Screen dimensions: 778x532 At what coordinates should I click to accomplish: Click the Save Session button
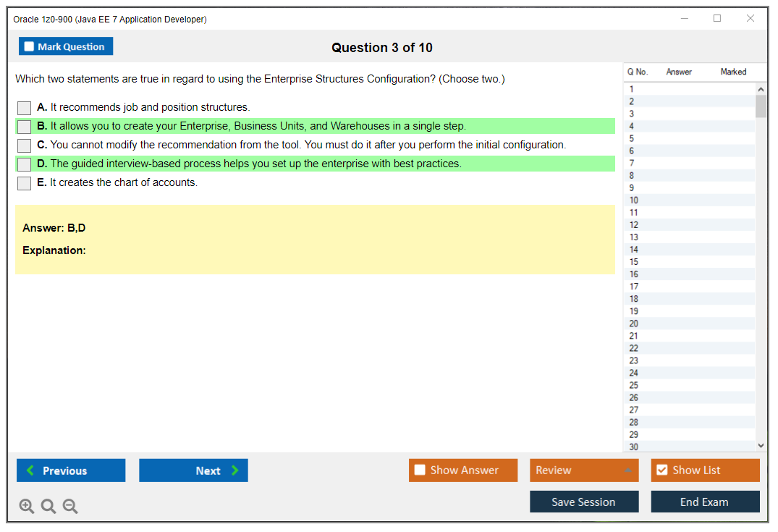tap(584, 501)
